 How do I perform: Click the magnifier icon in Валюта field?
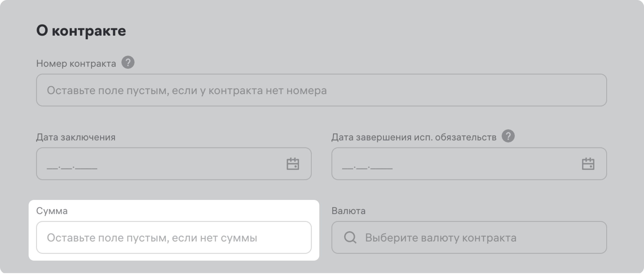(350, 237)
